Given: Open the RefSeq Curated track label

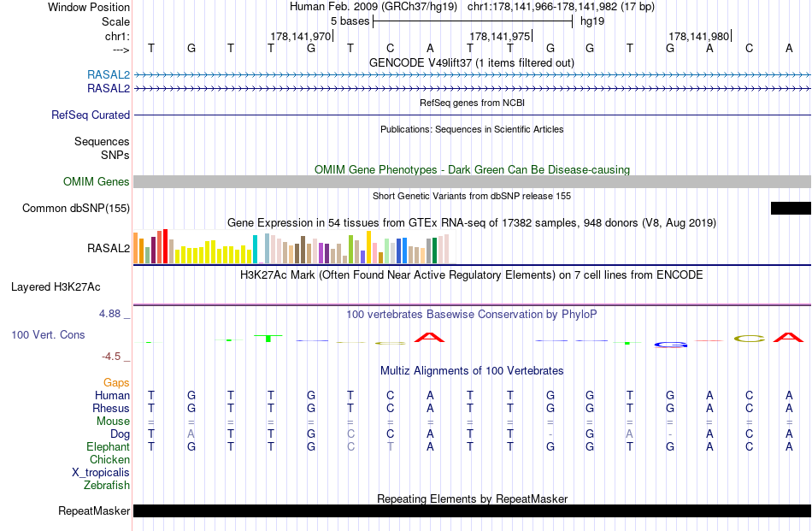Looking at the screenshot, I should tap(90, 115).
